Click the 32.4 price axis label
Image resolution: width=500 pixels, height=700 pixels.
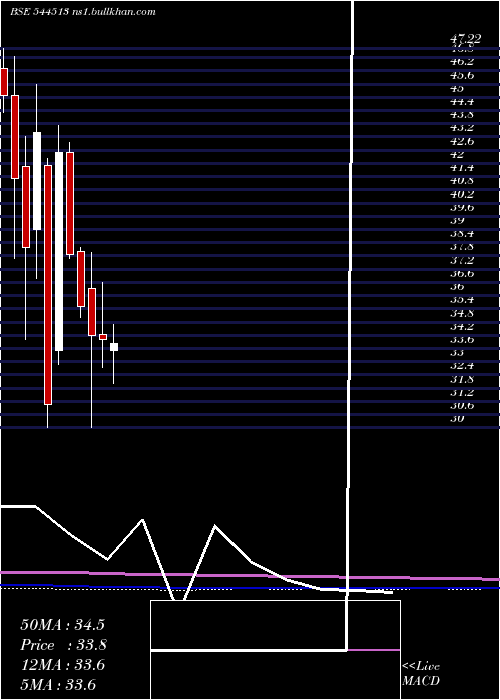[x=462, y=366]
